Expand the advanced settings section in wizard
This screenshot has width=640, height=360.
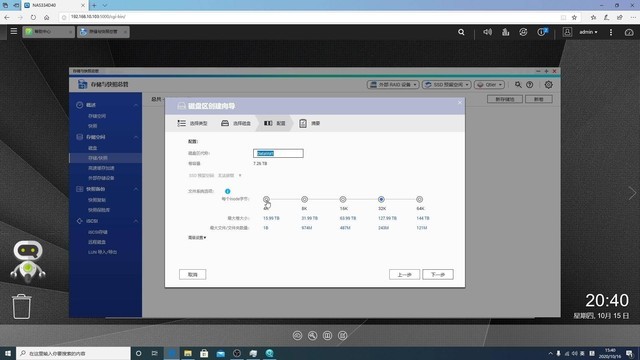click(197, 238)
